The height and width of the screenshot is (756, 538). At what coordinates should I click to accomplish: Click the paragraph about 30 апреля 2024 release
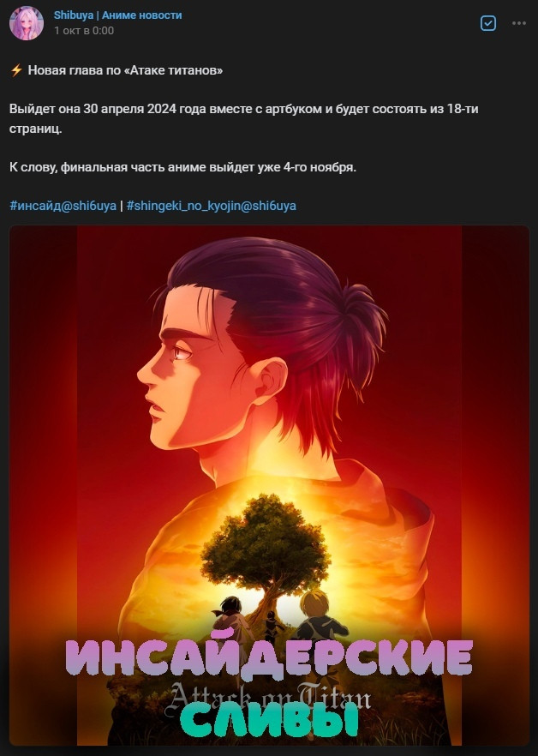(244, 118)
